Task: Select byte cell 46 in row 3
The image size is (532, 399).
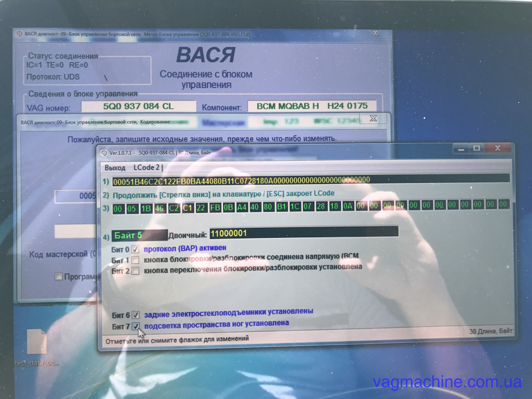Action: (160, 208)
